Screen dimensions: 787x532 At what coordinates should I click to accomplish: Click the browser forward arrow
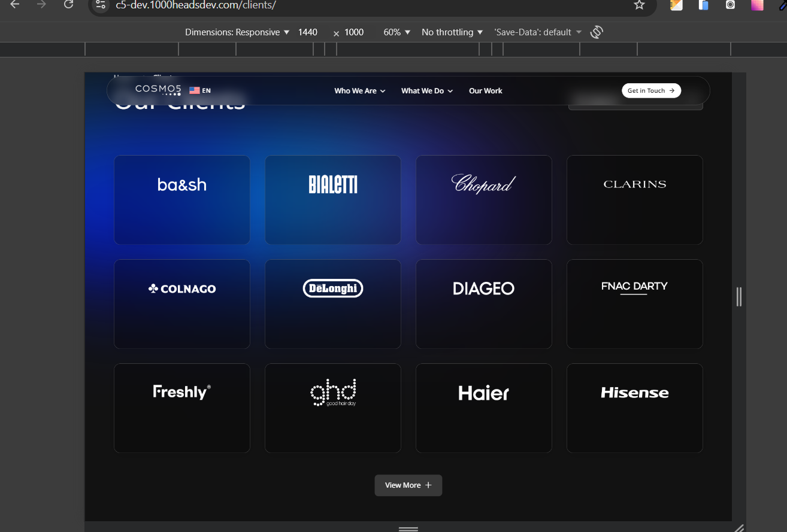tap(41, 4)
